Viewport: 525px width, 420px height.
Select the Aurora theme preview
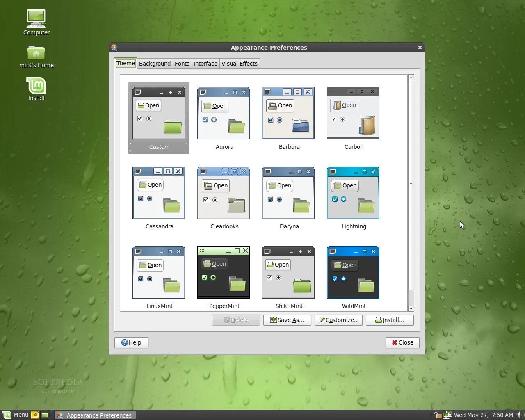pyautogui.click(x=224, y=113)
